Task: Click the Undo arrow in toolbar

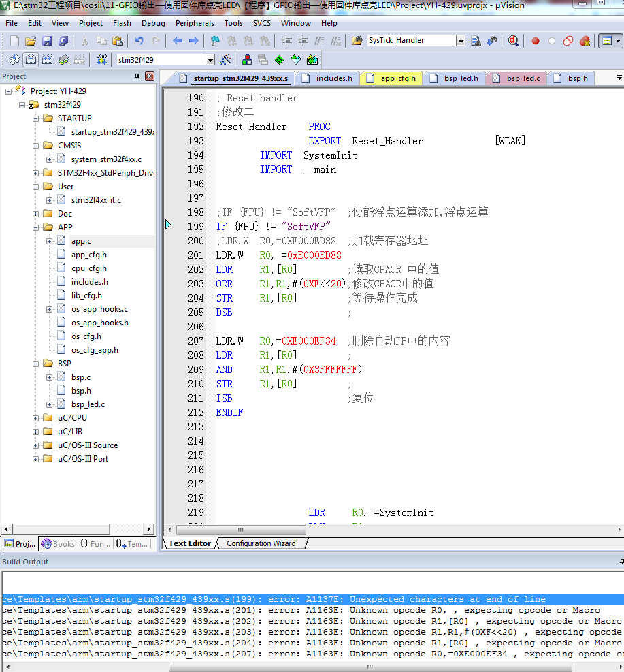Action: pos(139,41)
